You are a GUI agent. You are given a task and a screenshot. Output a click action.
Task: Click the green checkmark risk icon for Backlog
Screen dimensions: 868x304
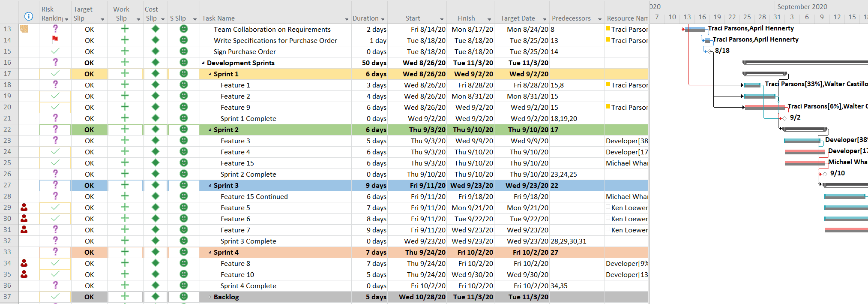click(x=55, y=296)
